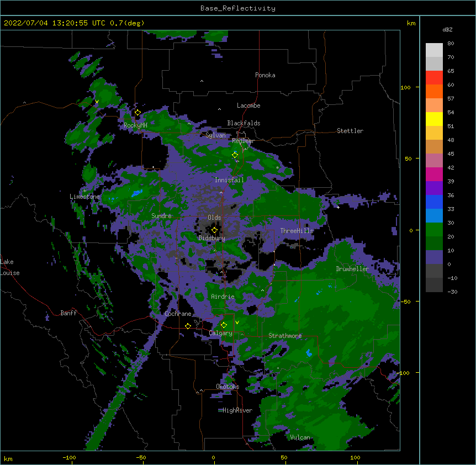Click the Olds city label

point(214,218)
